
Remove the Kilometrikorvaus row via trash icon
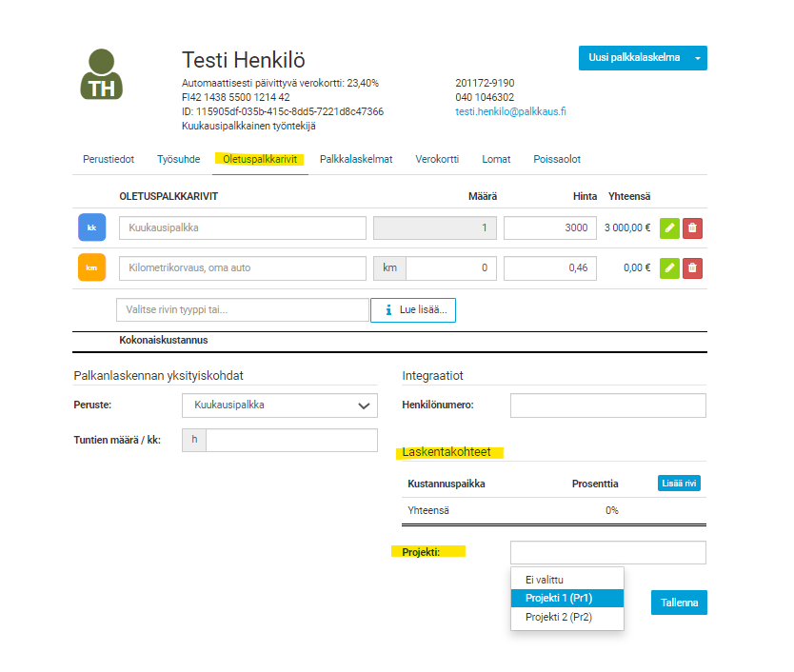(x=692, y=267)
